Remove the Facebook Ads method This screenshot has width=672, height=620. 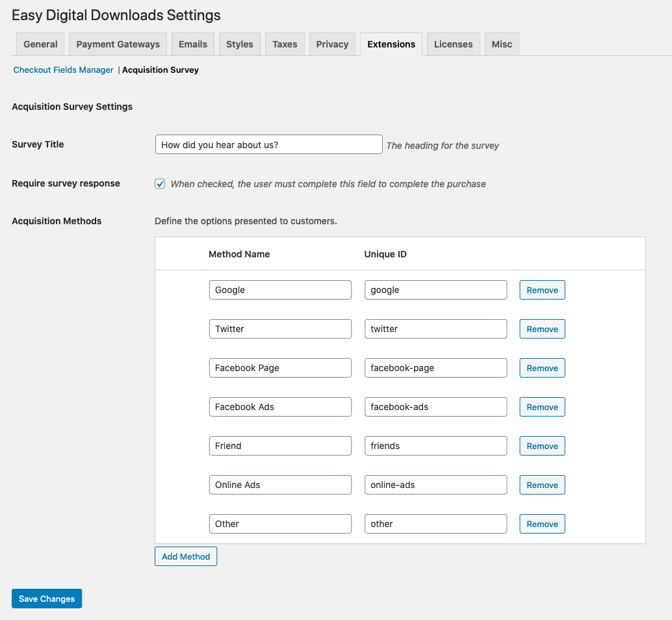pos(542,407)
